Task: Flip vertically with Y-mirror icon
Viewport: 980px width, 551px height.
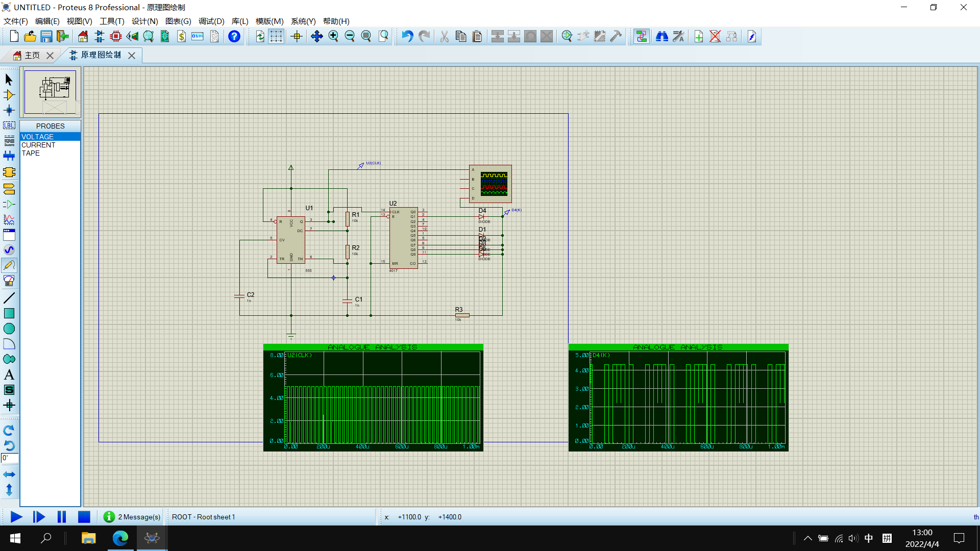Action: coord(9,490)
